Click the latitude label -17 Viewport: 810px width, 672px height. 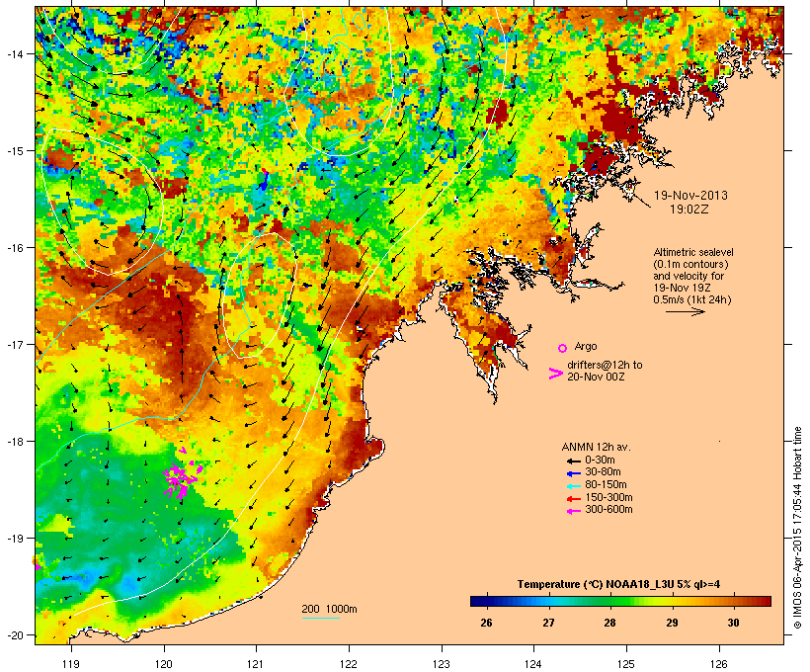pyautogui.click(x=14, y=344)
